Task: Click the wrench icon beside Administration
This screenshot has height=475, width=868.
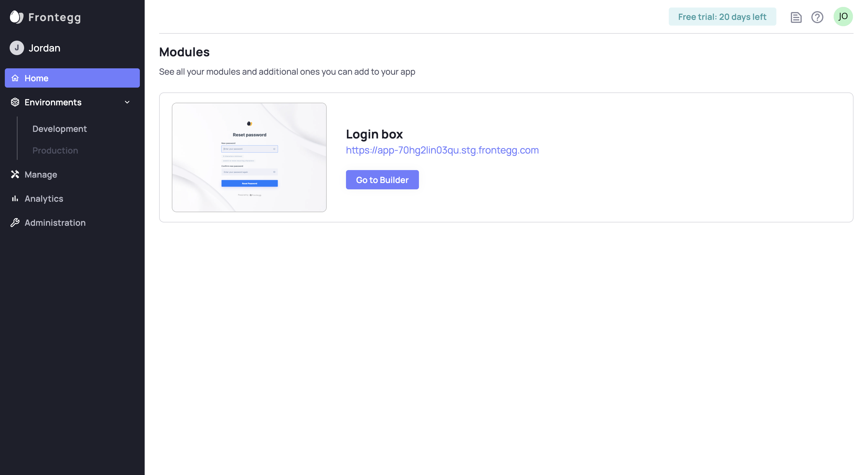Action: [x=15, y=222]
